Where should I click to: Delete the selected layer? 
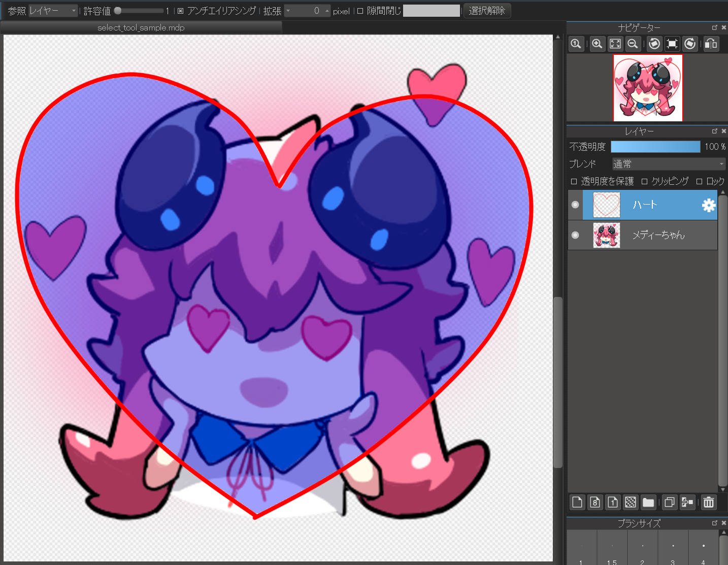click(x=709, y=502)
